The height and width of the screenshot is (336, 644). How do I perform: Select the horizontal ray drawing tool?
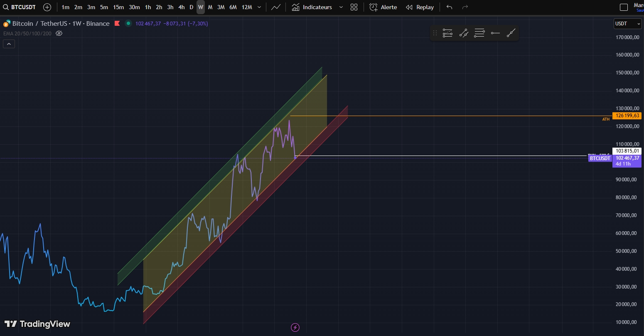[495, 33]
